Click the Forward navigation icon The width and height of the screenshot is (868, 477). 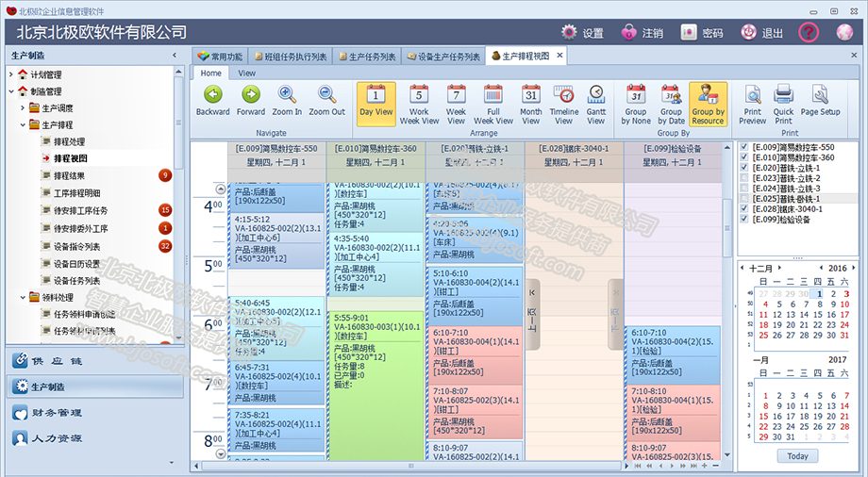pos(251,95)
